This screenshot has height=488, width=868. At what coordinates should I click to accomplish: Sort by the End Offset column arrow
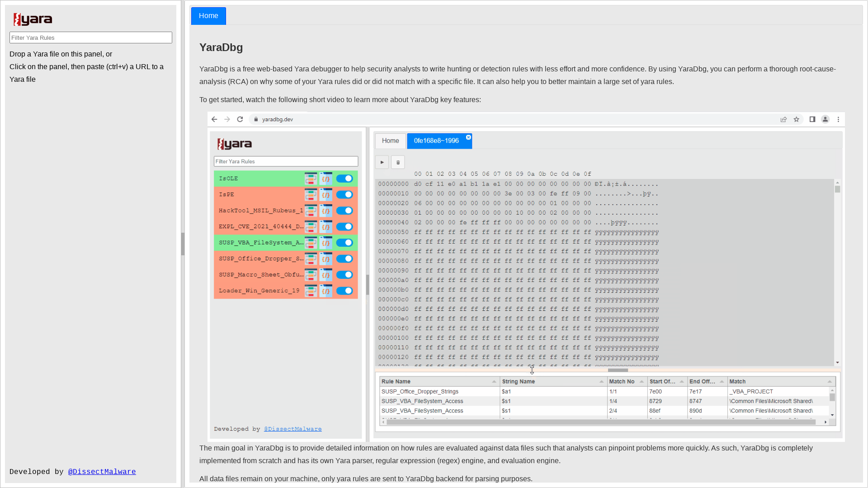pyautogui.click(x=722, y=382)
